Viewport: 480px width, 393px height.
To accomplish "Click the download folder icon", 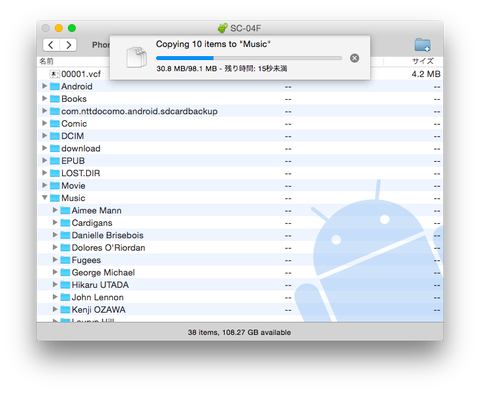I will 55,148.
